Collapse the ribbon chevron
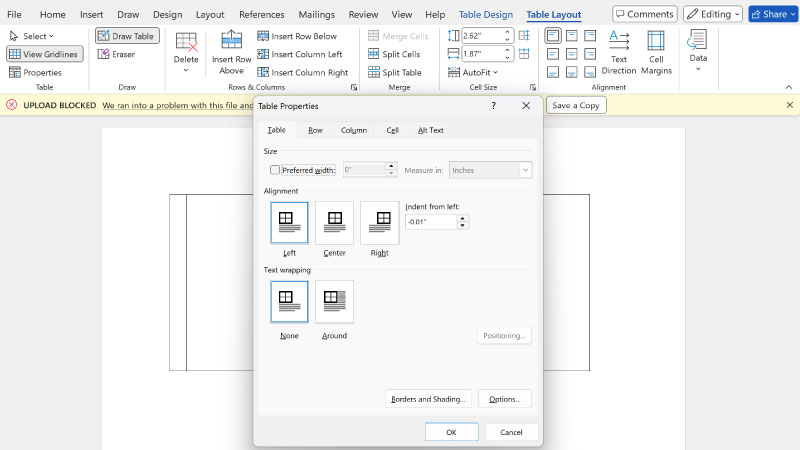Viewport: 800px width, 450px height. point(789,87)
